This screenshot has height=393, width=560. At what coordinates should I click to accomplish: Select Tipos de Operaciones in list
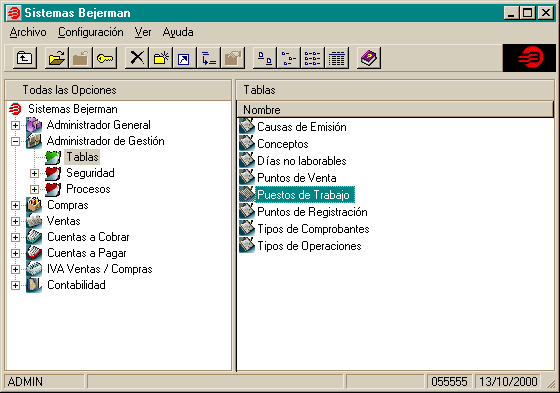[x=309, y=246]
